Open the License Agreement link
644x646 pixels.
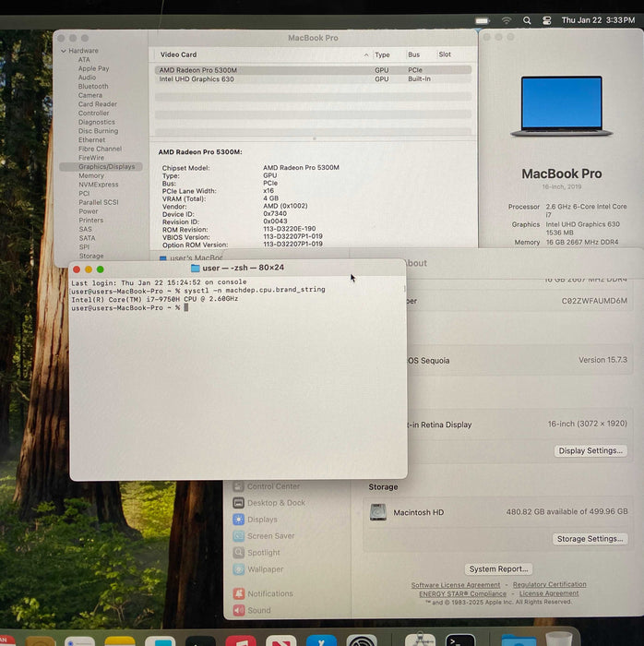[548, 593]
